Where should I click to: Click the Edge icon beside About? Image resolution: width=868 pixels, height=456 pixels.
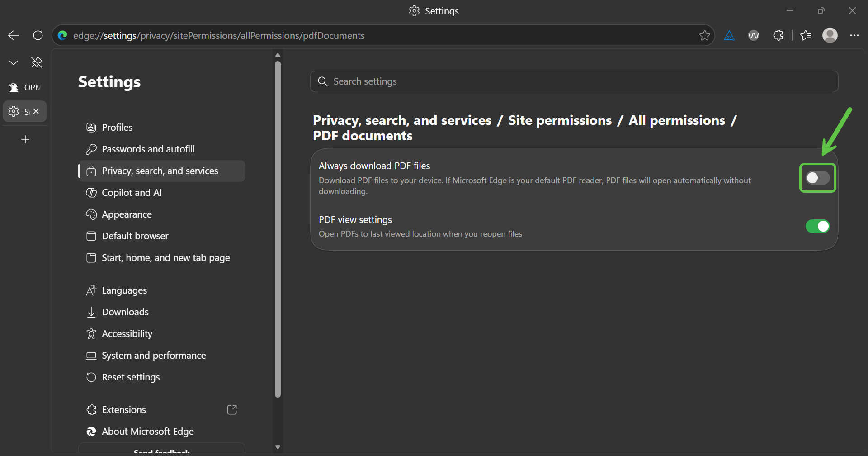pyautogui.click(x=91, y=432)
